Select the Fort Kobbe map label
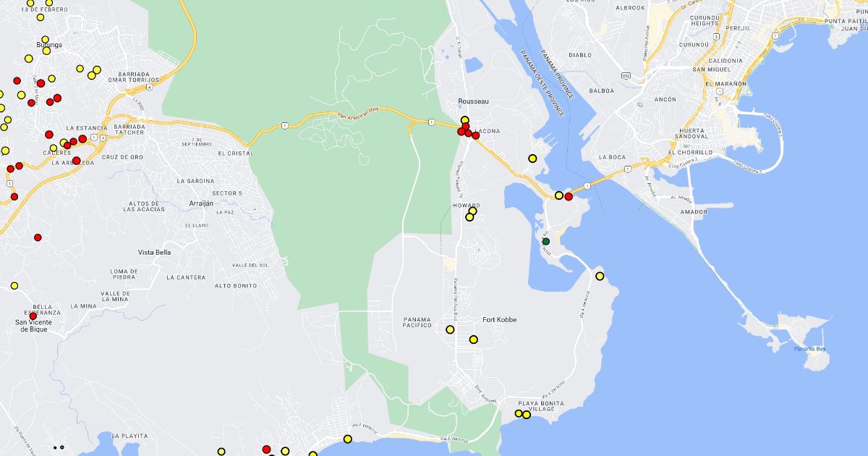868x456 pixels. point(500,320)
